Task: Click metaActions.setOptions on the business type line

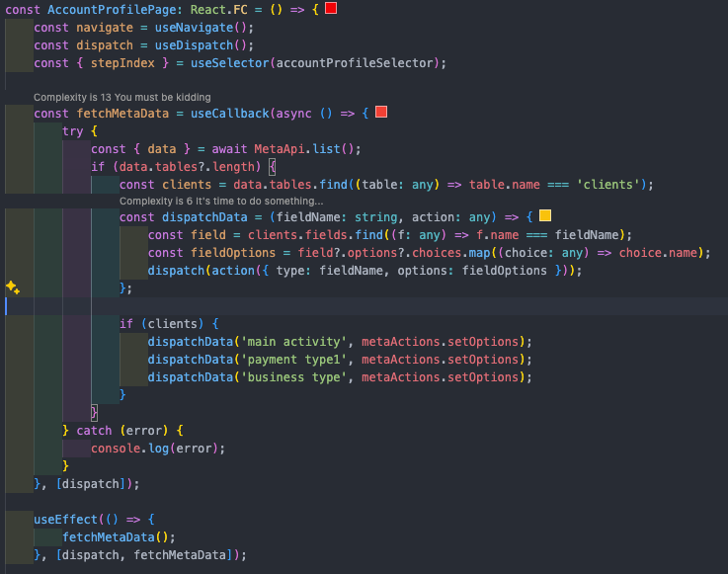Action: [x=441, y=377]
